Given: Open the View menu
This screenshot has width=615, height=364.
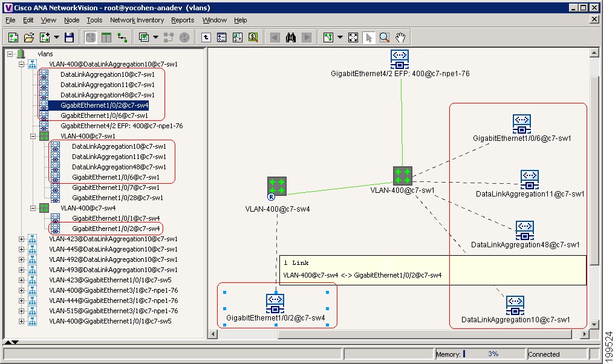Looking at the screenshot, I should click(48, 20).
